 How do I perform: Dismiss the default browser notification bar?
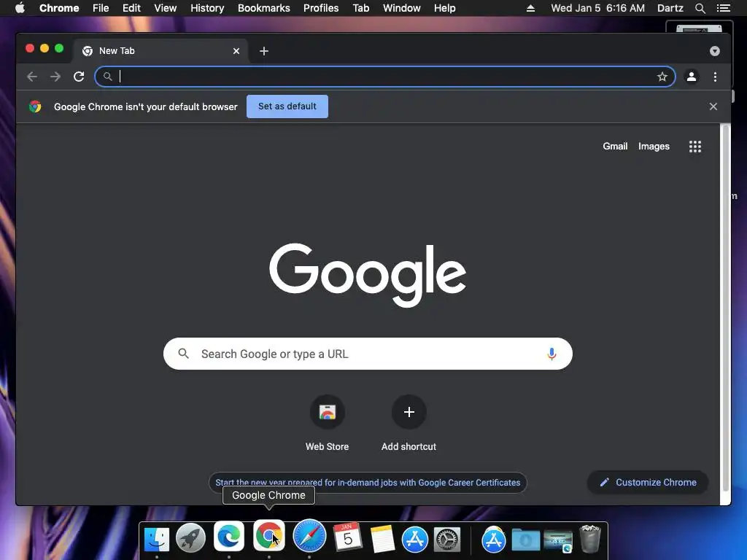click(713, 106)
